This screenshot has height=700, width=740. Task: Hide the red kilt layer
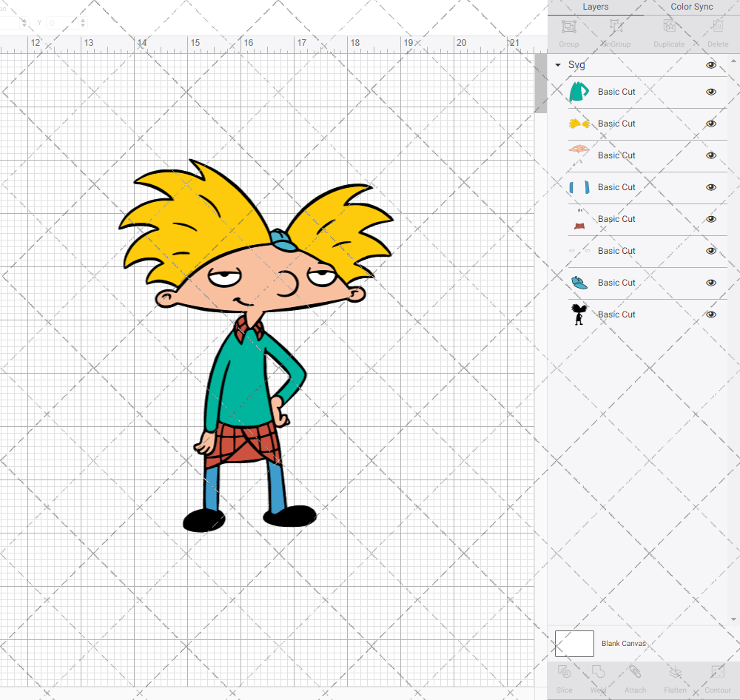click(x=711, y=219)
